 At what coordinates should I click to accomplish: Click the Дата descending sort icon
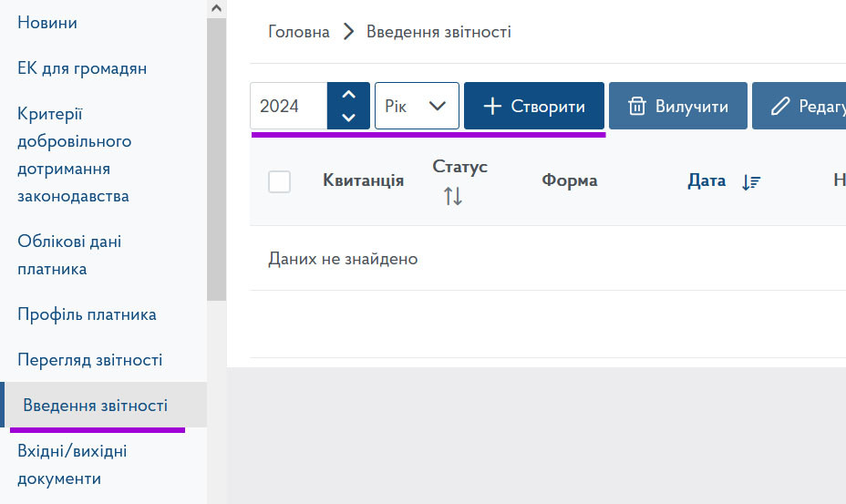point(750,181)
